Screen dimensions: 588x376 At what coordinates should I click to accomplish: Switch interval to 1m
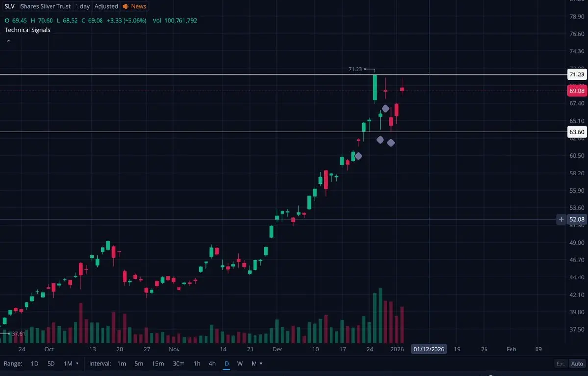(x=122, y=364)
